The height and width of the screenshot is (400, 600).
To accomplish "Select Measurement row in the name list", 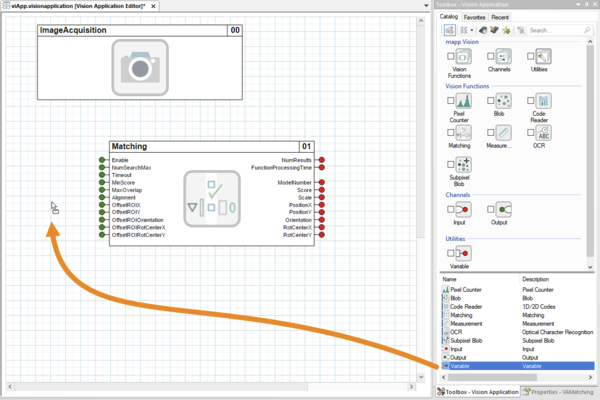I will pos(466,323).
